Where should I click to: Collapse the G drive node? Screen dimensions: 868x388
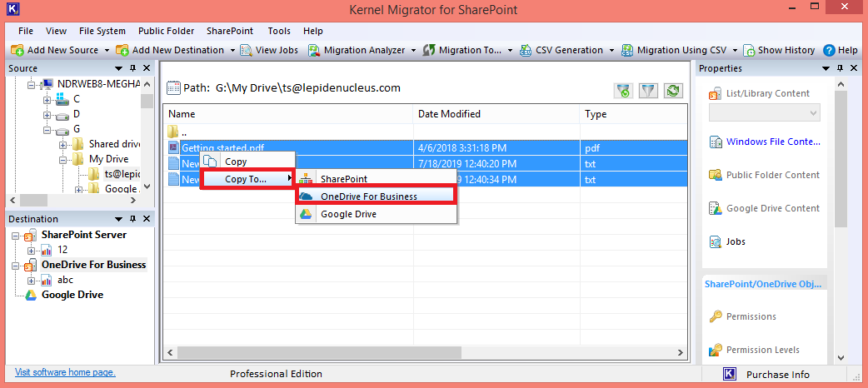[x=47, y=132]
